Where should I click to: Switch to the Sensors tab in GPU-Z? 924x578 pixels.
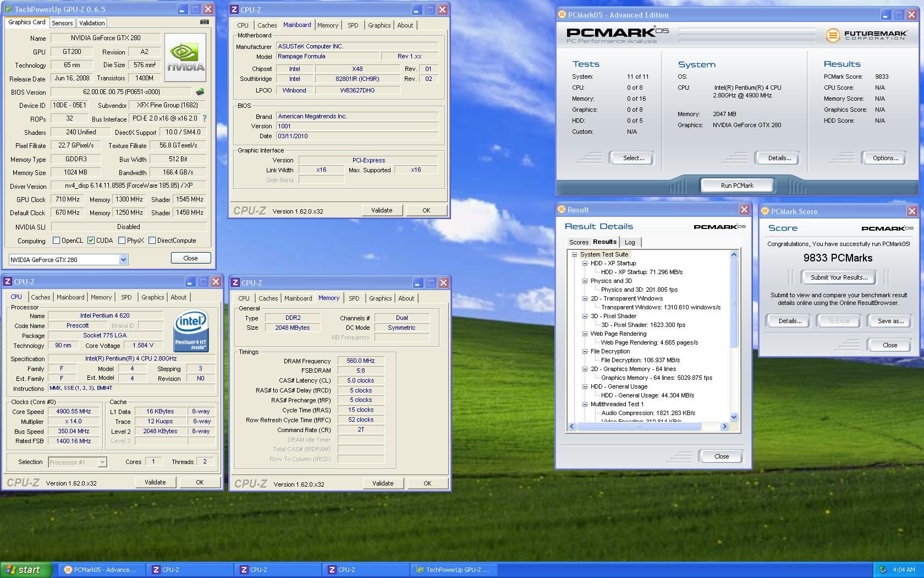62,23
